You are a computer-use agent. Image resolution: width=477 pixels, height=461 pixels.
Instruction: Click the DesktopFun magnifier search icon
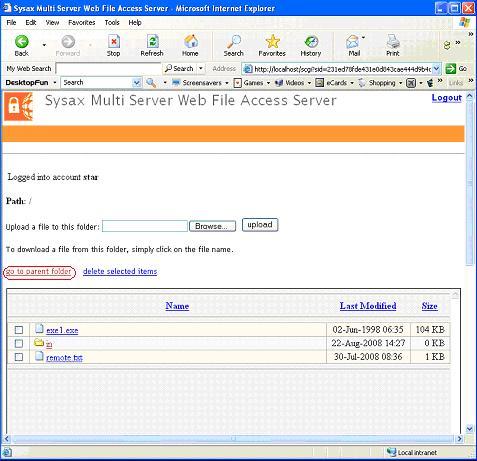[x=151, y=82]
